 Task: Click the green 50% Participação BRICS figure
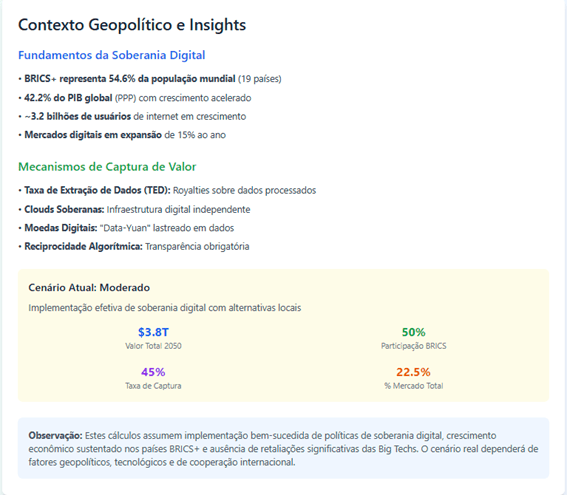click(x=414, y=332)
